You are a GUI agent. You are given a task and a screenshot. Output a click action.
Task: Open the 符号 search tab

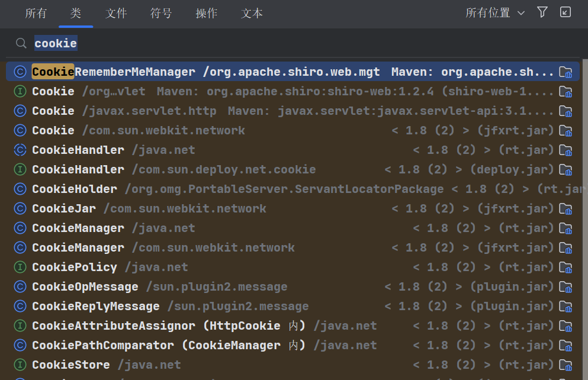tap(161, 13)
